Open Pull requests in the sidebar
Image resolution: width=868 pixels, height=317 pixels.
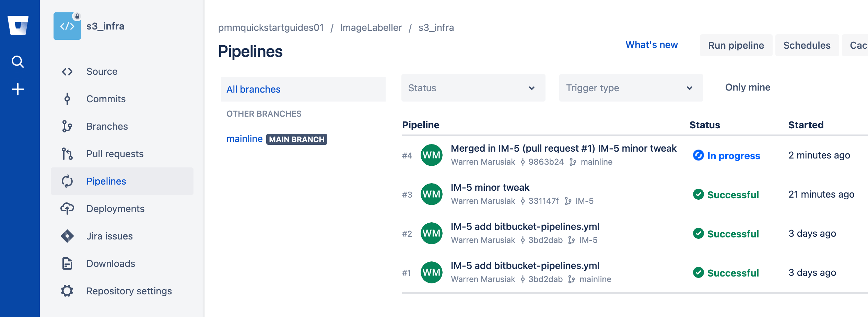pyautogui.click(x=115, y=154)
